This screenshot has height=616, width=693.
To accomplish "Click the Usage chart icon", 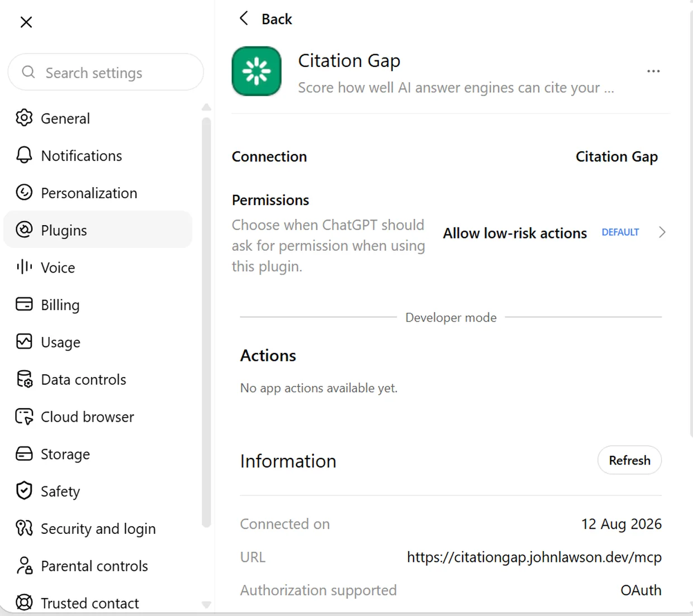I will pos(24,341).
